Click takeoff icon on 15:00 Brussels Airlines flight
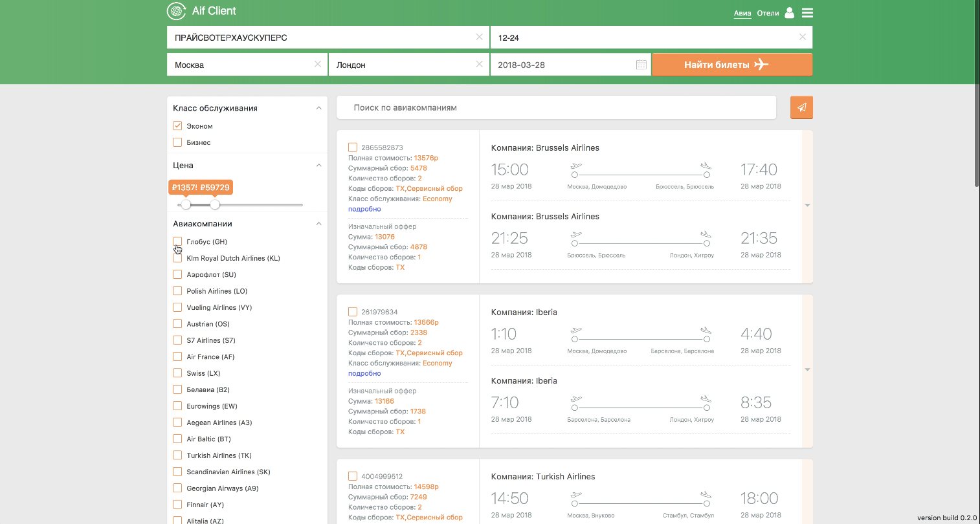Image resolution: width=980 pixels, height=524 pixels. [x=576, y=166]
